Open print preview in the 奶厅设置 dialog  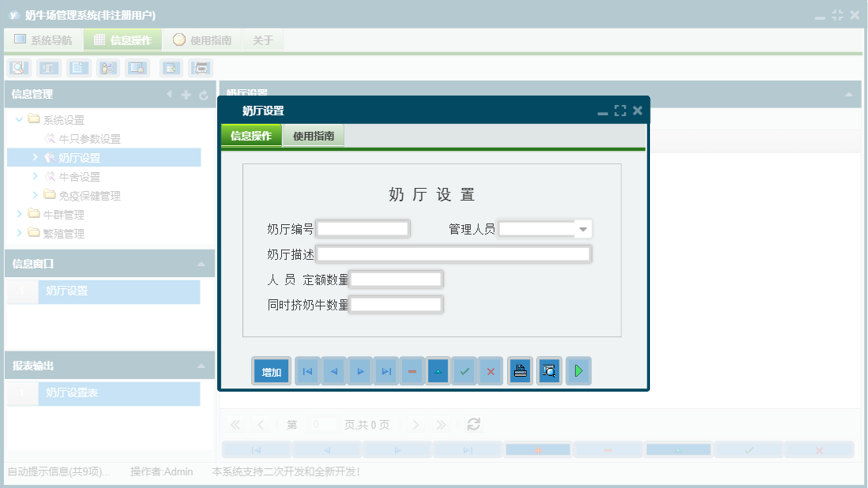point(549,370)
